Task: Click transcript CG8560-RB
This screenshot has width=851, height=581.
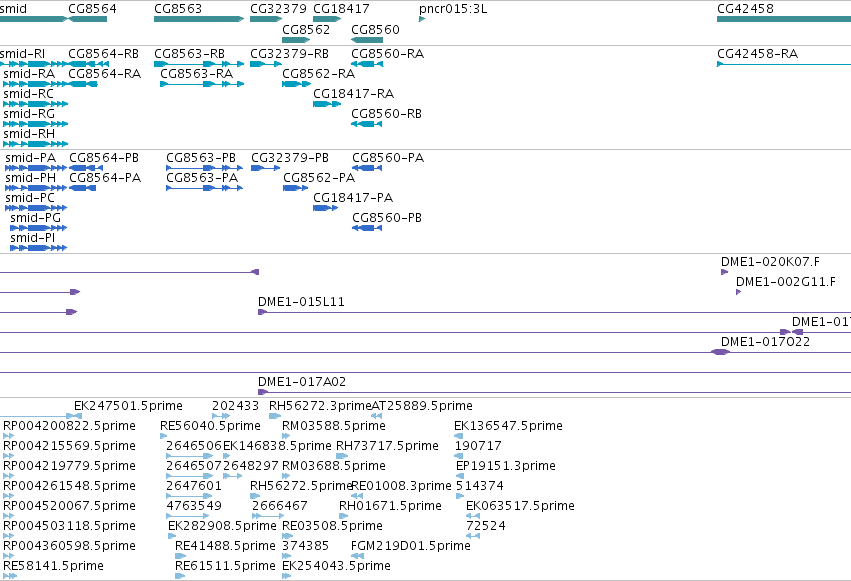Action: point(386,114)
